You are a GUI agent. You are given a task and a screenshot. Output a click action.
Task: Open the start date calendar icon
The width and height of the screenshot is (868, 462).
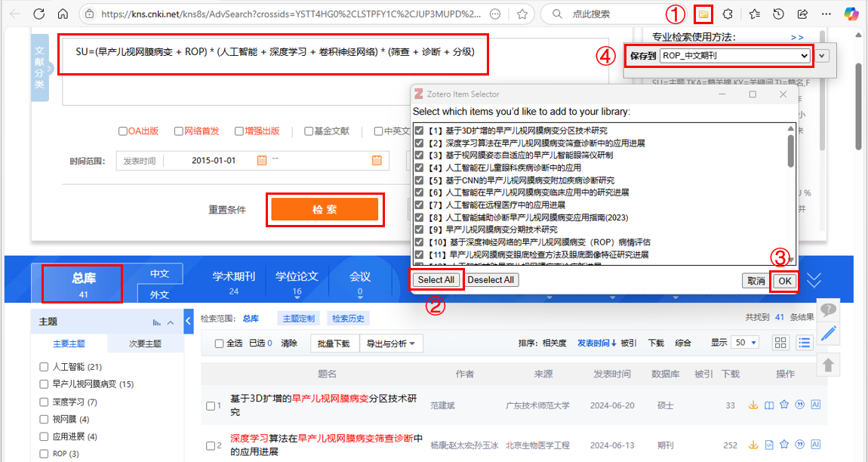(x=262, y=161)
